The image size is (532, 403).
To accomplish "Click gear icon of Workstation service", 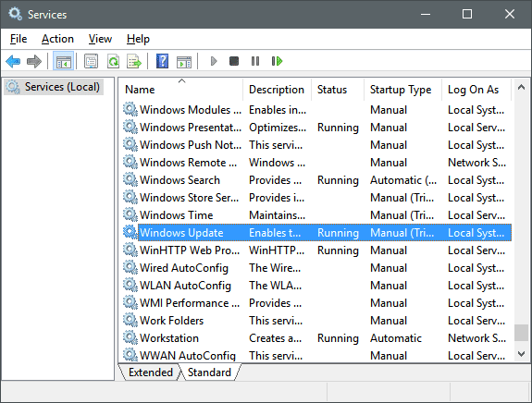I will pyautogui.click(x=130, y=337).
